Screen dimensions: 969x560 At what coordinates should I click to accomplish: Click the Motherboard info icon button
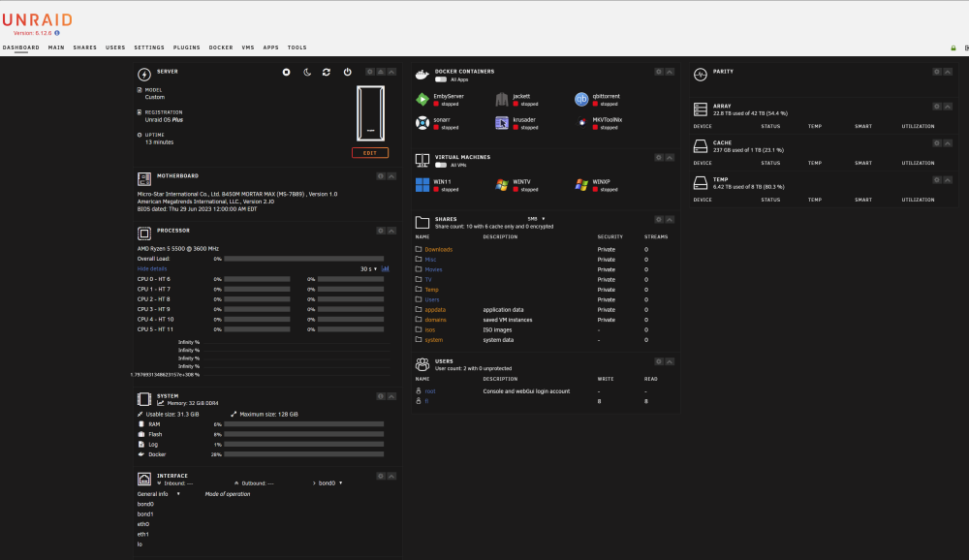pos(381,176)
